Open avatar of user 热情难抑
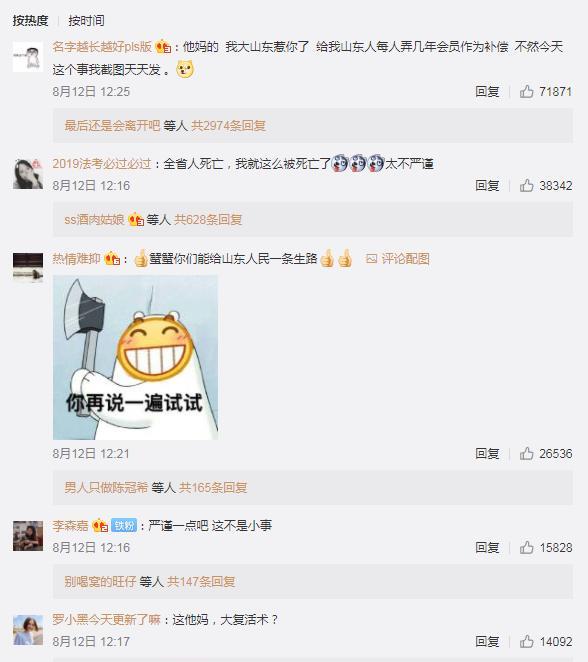This screenshot has width=588, height=662. click(x=28, y=268)
